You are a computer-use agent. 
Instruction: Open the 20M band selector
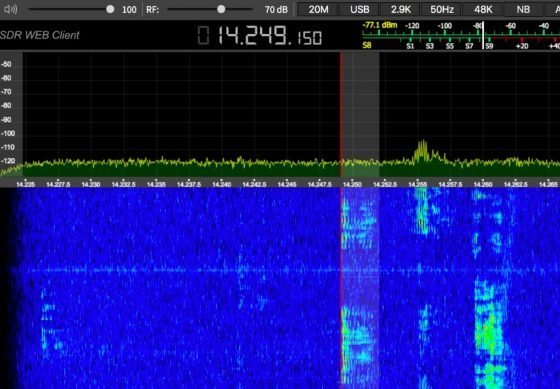coord(318,9)
